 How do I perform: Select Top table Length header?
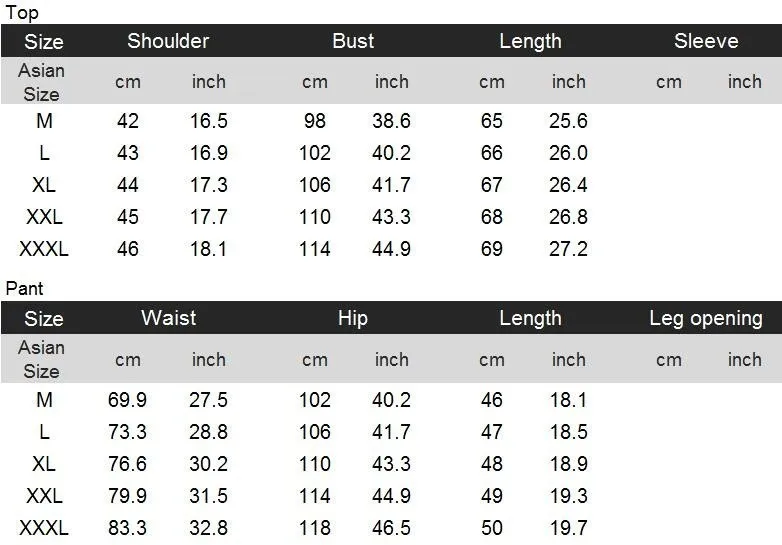[x=530, y=41]
